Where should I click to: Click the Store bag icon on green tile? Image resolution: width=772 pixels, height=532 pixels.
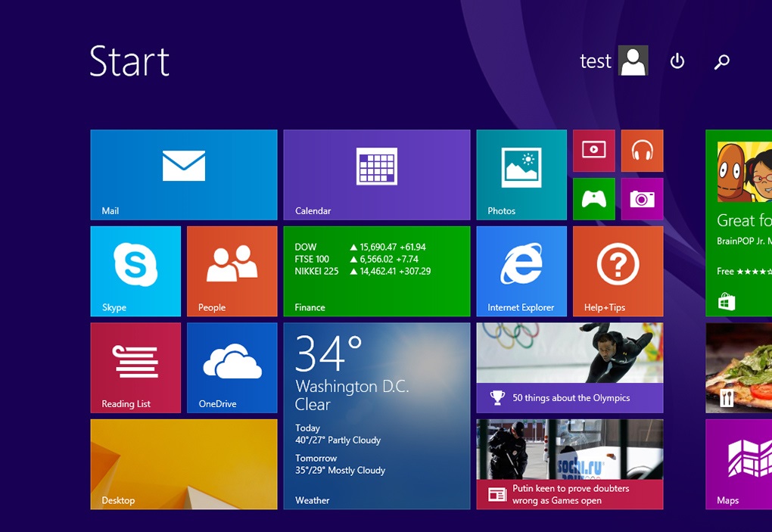click(x=727, y=302)
